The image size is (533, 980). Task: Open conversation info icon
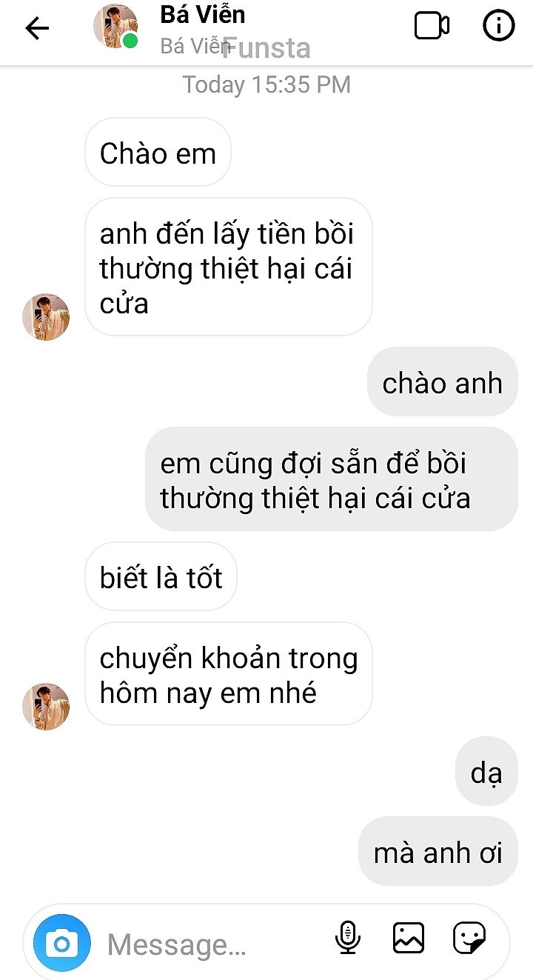499,27
